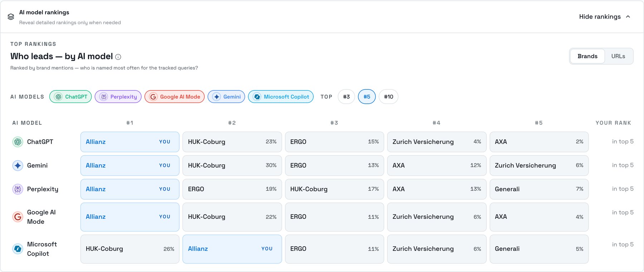644x272 pixels.
Task: Click the Perplexity logo in the table row
Action: tap(18, 189)
